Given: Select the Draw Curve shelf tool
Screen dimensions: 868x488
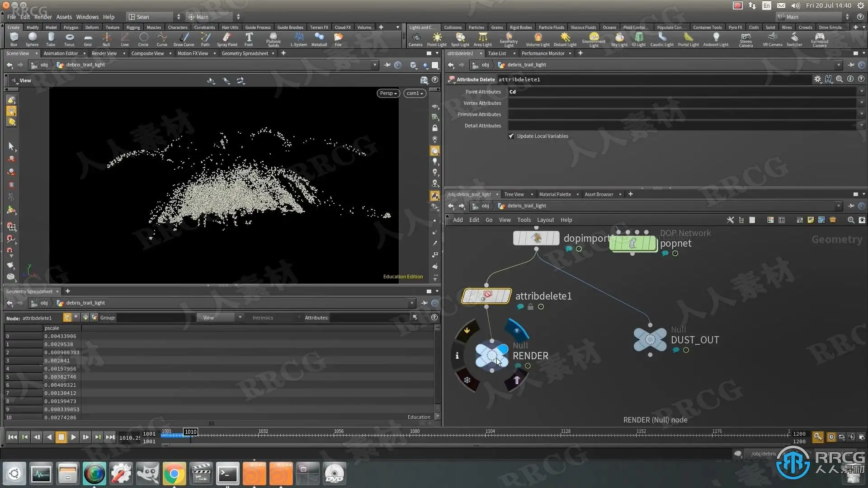Looking at the screenshot, I should click(184, 39).
